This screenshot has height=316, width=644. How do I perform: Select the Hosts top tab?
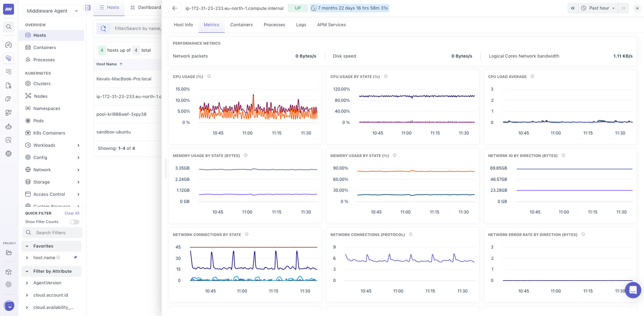(109, 7)
